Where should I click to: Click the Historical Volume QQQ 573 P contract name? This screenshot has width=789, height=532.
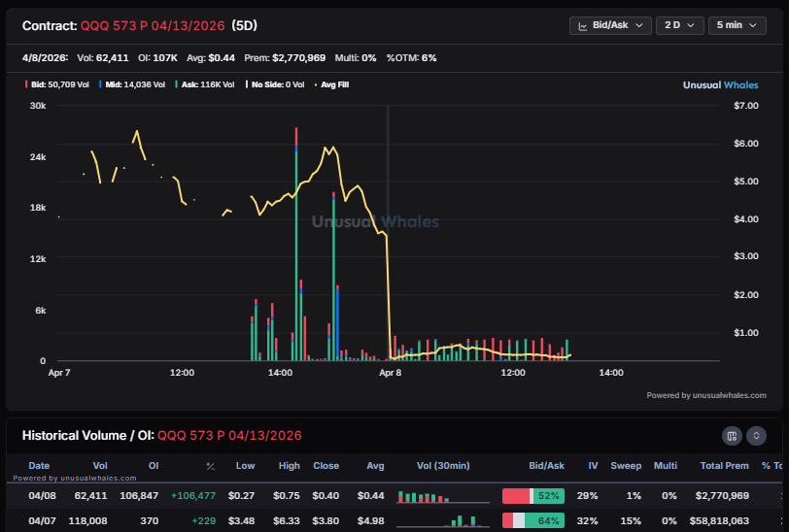(x=229, y=436)
